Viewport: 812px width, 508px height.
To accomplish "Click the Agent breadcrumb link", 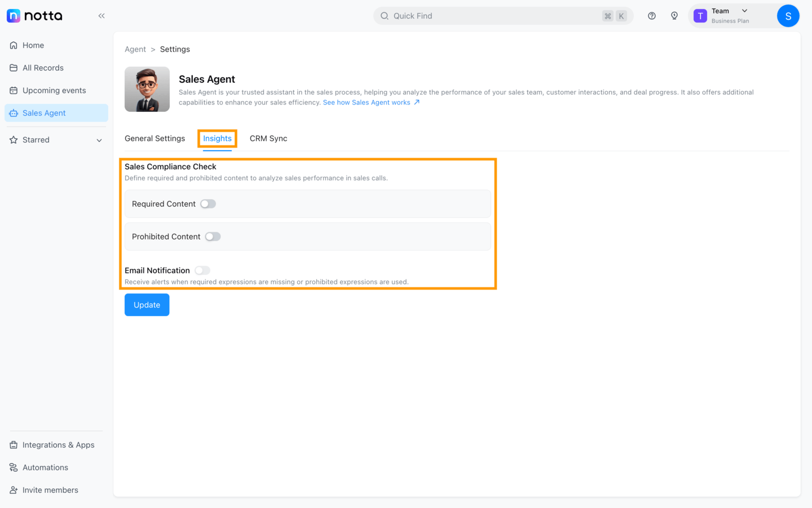I will pyautogui.click(x=135, y=49).
